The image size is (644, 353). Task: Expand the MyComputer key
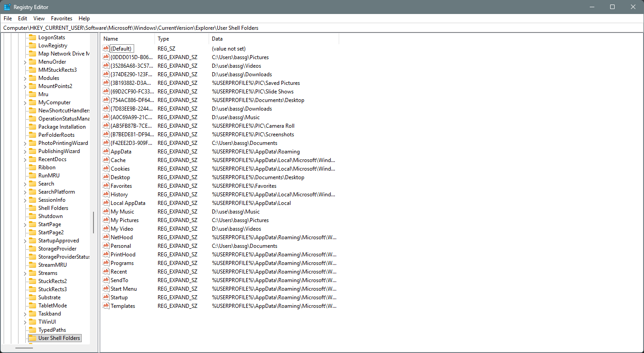coord(25,102)
